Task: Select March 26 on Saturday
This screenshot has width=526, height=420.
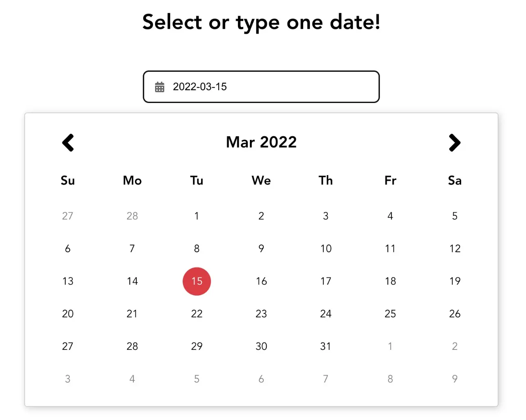Action: (455, 314)
